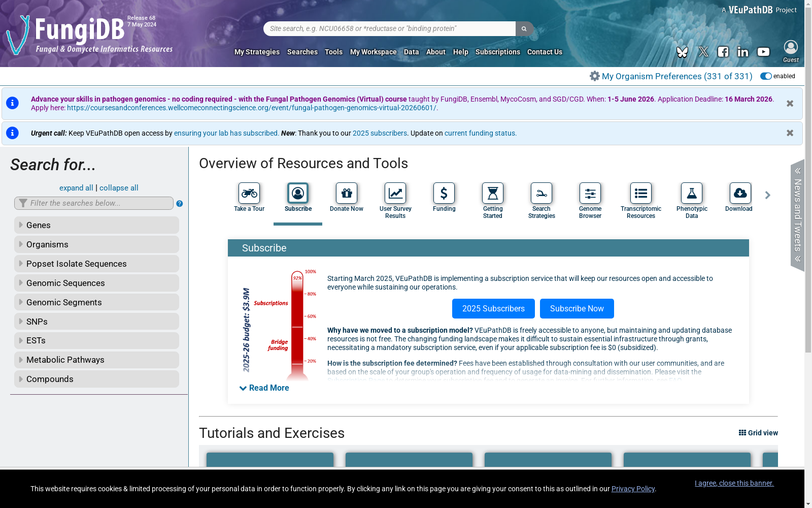Click the Guest user profile icon
This screenshot has width=812, height=508.
tap(791, 47)
